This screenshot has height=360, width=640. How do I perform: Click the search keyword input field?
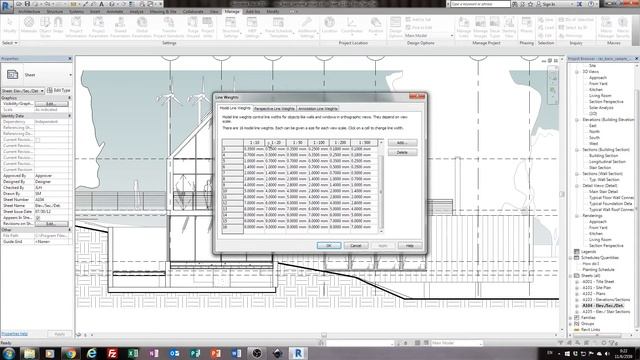click(x=480, y=4)
